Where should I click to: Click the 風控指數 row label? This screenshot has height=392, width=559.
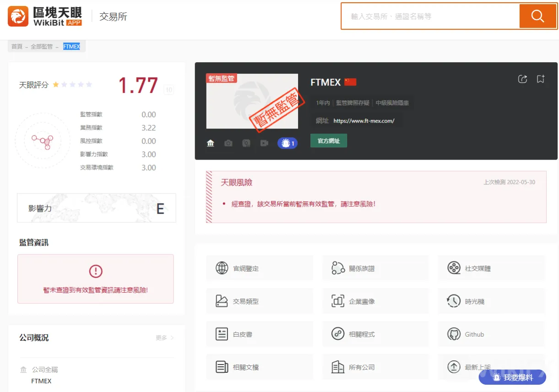tap(92, 141)
